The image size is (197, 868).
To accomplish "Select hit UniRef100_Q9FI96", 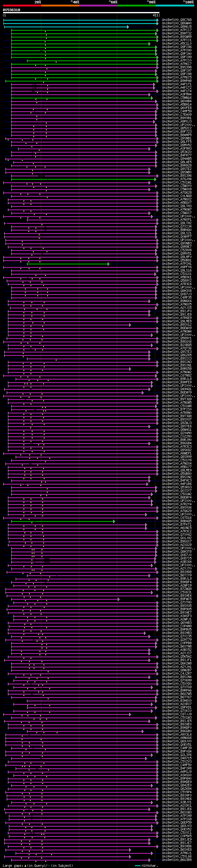I will [x=177, y=47].
